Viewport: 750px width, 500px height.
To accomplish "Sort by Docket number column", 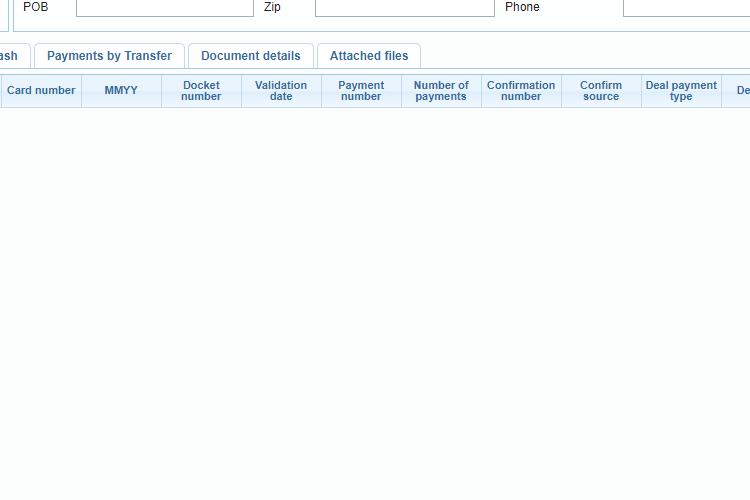I will [x=201, y=91].
